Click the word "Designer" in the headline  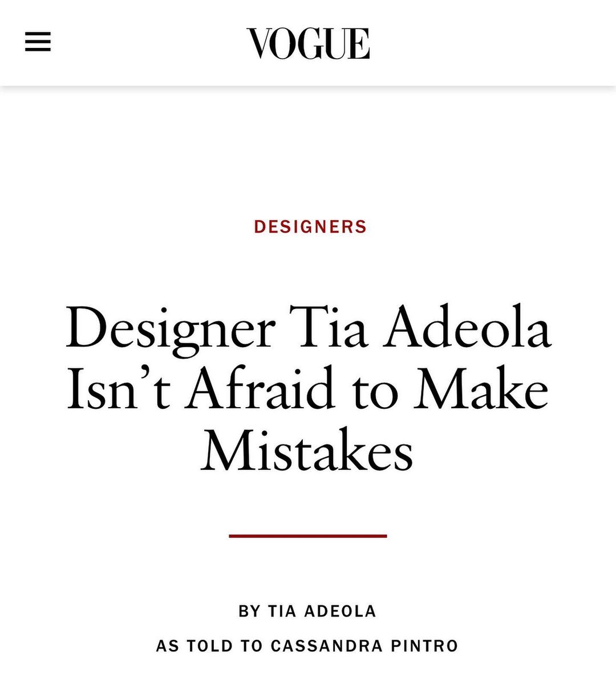[171, 329]
